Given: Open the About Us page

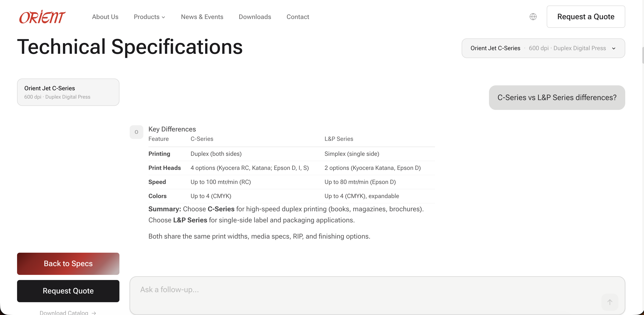Looking at the screenshot, I should (x=105, y=17).
